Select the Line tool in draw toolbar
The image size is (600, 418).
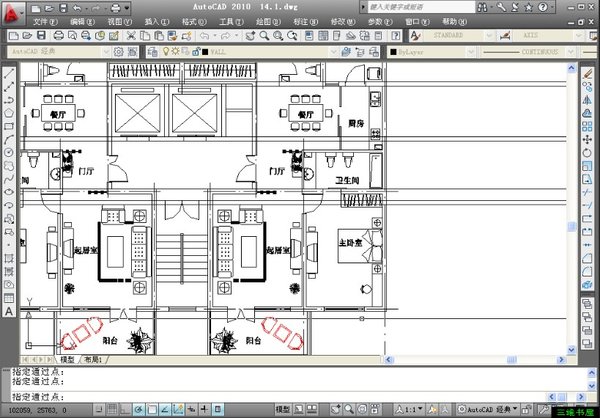coord(9,74)
